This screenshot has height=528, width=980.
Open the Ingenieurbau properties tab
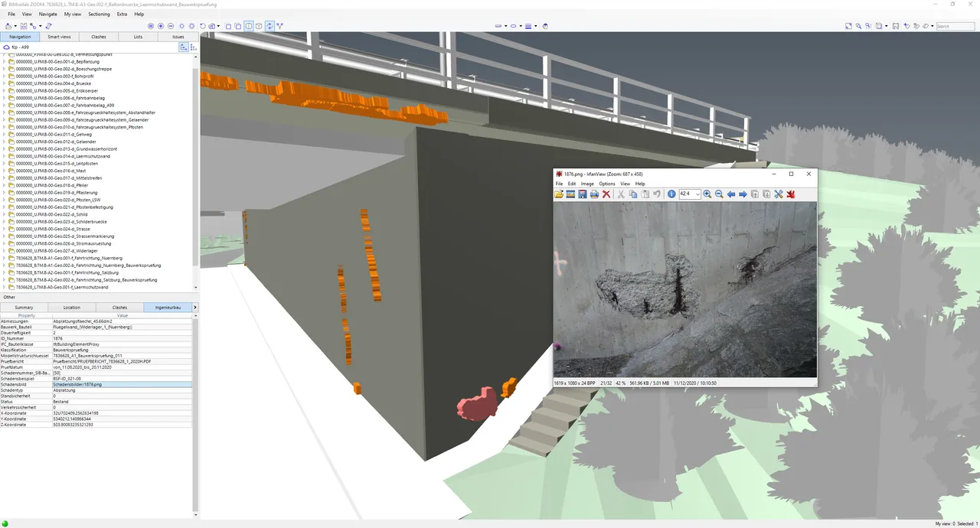[x=167, y=308]
